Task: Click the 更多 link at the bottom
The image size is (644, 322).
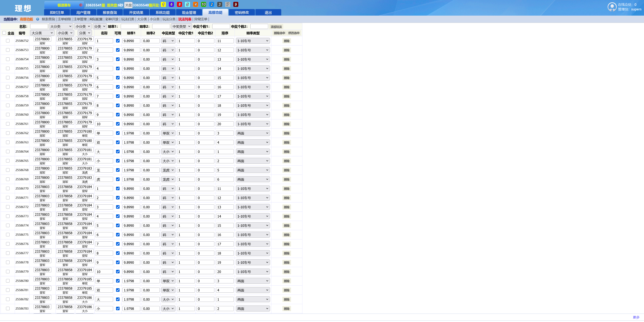Action: 636,317
